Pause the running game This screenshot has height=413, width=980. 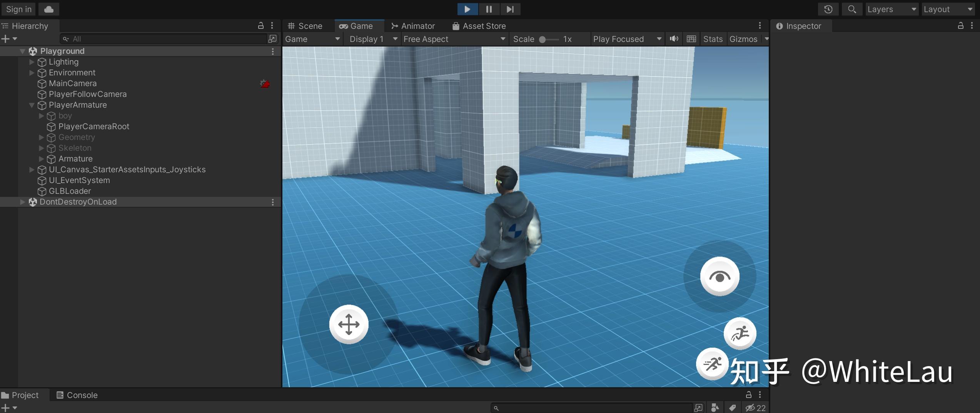coord(489,9)
